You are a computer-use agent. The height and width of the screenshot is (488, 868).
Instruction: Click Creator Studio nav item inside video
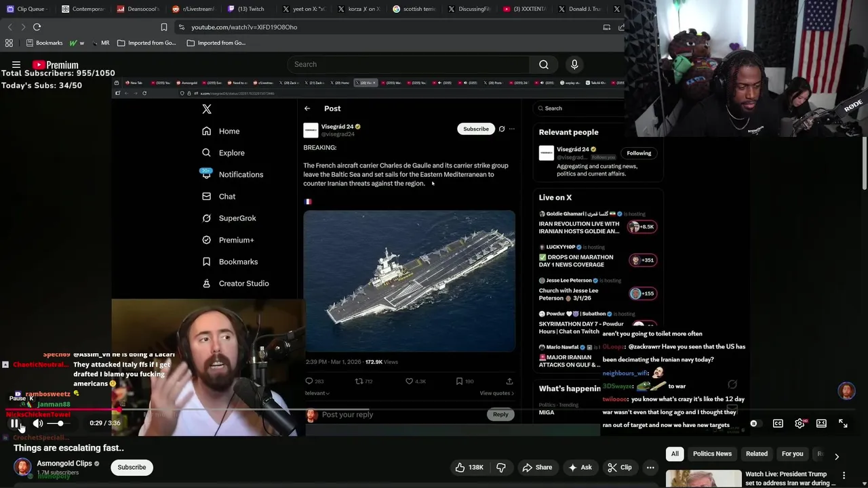235,283
